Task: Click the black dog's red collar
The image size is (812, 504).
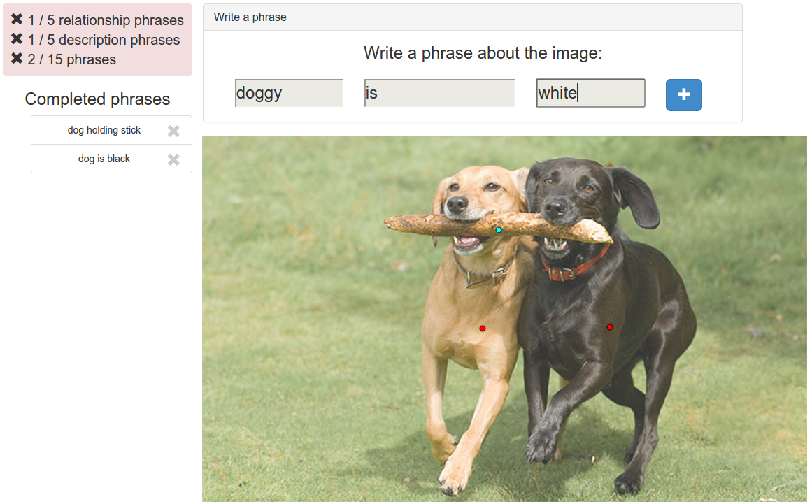Action: coord(574,270)
